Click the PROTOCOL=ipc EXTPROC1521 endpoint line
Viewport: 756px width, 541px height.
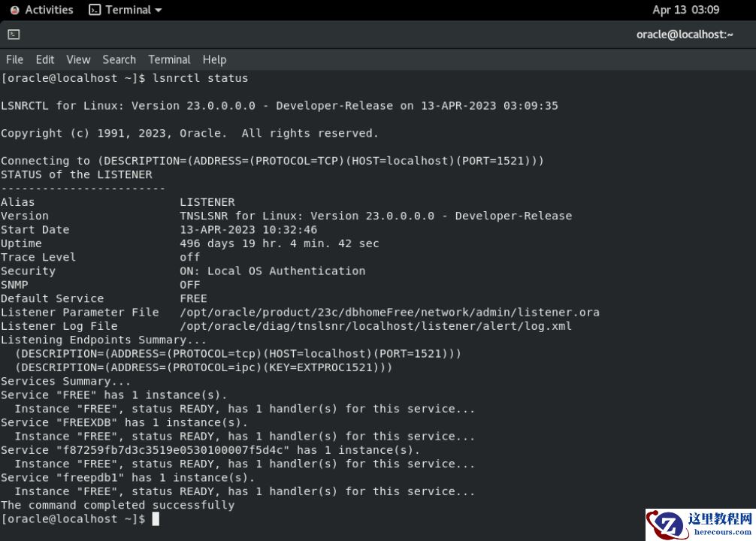pos(204,367)
